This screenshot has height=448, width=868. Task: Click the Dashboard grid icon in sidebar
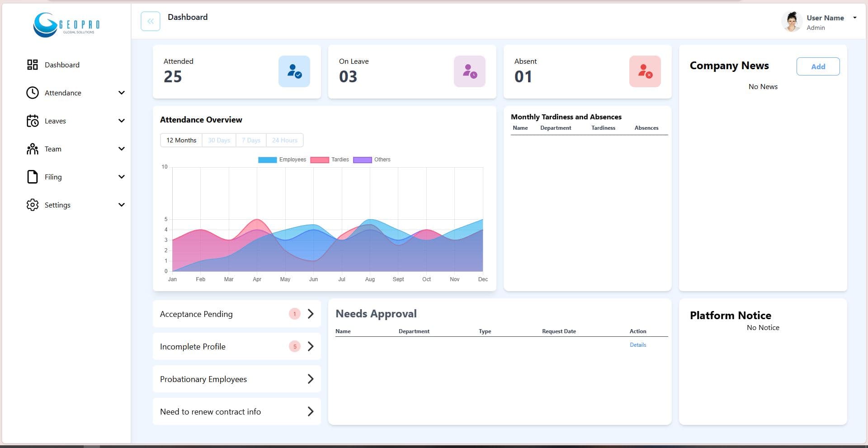pyautogui.click(x=32, y=65)
